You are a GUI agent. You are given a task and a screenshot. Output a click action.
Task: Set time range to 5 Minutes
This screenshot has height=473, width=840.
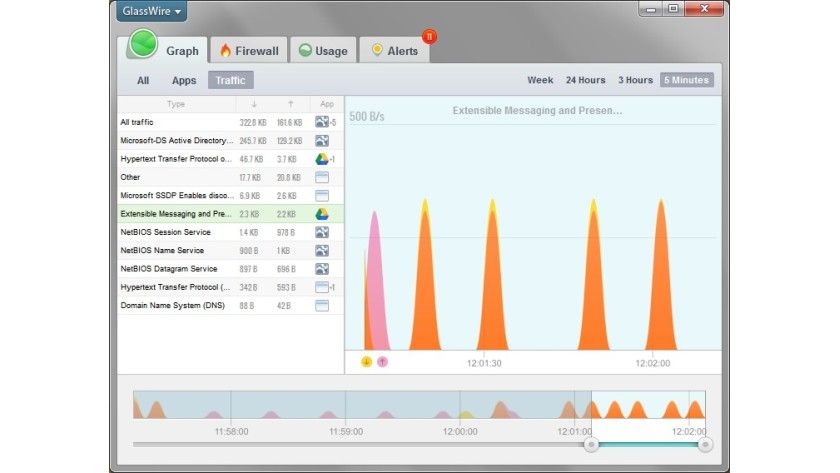click(687, 80)
